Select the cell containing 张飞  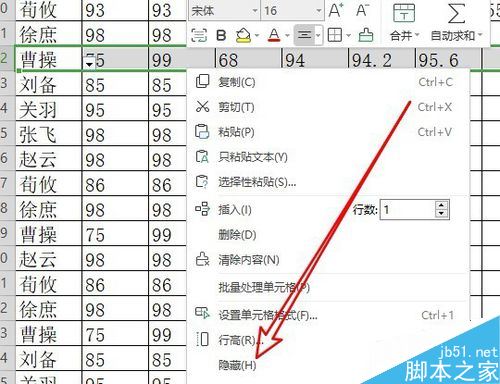pos(49,134)
